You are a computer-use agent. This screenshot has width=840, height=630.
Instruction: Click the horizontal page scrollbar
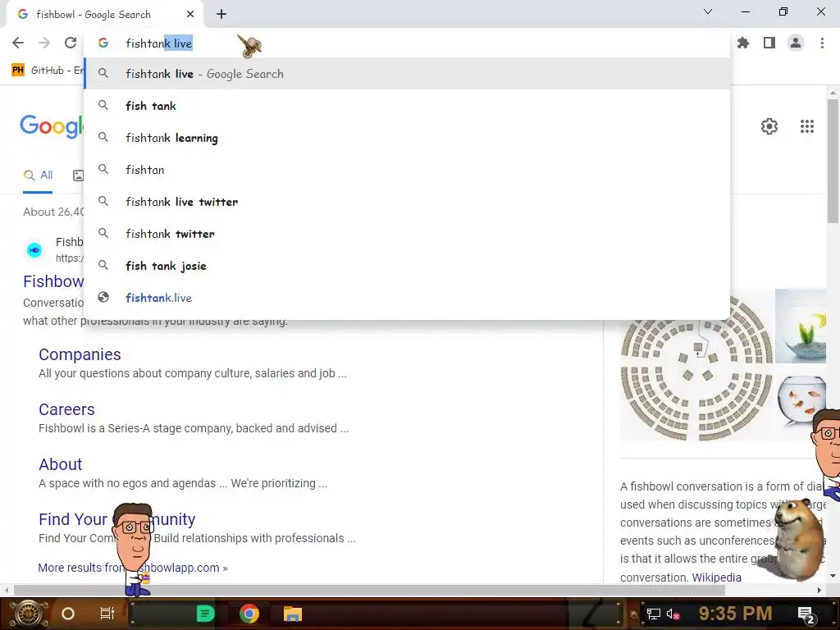click(x=370, y=590)
